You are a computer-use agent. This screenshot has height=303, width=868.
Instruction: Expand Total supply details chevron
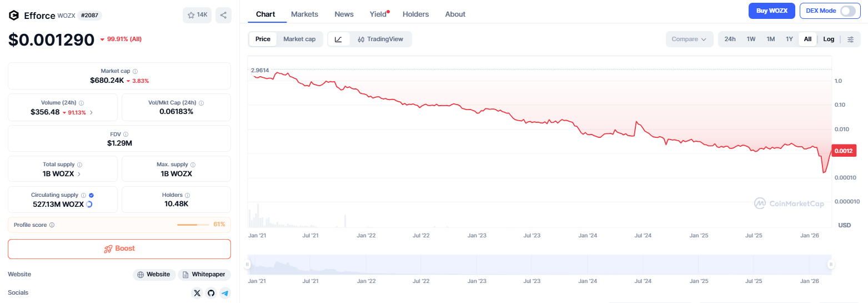(79, 174)
